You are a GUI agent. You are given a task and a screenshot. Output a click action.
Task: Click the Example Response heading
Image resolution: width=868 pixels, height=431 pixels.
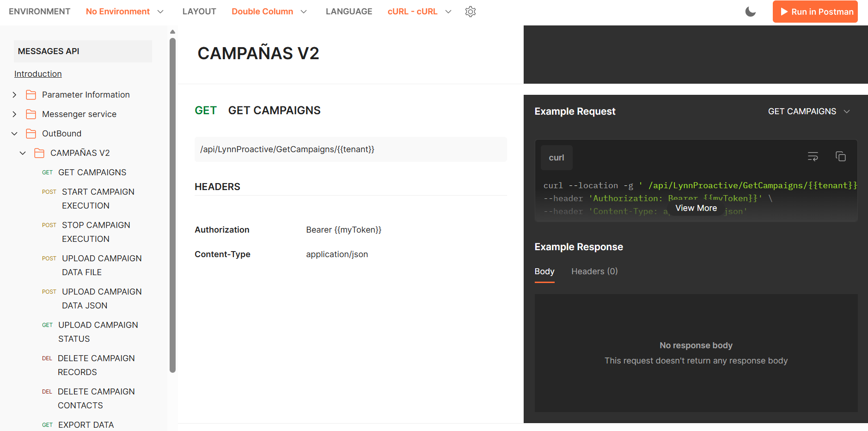(579, 247)
